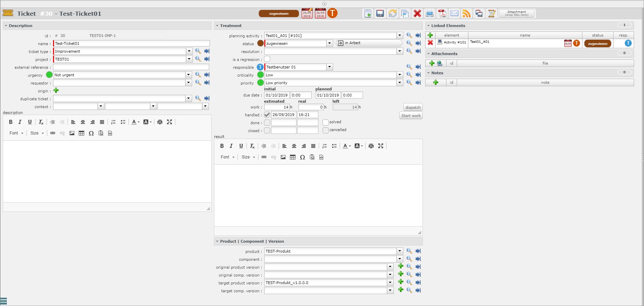Refresh the ticket with the arrows icon

392,14
